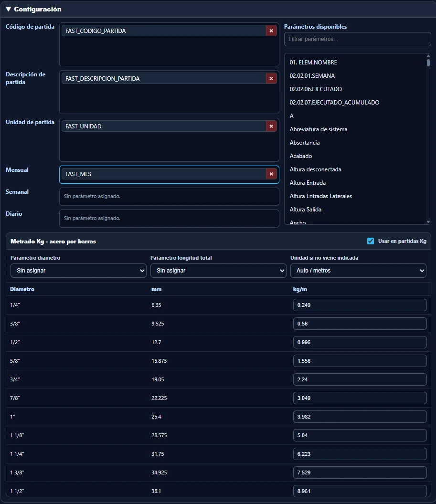The height and width of the screenshot is (504, 436).
Task: Toggle the Usar en partidas Kg checkbox
Action: [371, 241]
